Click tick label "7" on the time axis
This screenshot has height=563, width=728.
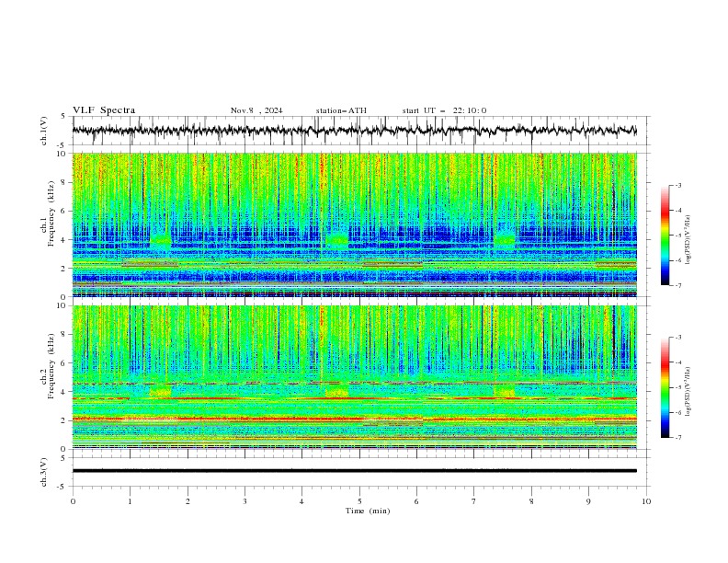pos(474,501)
